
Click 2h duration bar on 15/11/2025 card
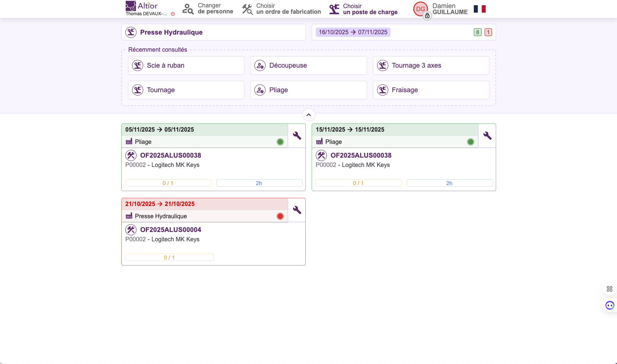pos(450,183)
